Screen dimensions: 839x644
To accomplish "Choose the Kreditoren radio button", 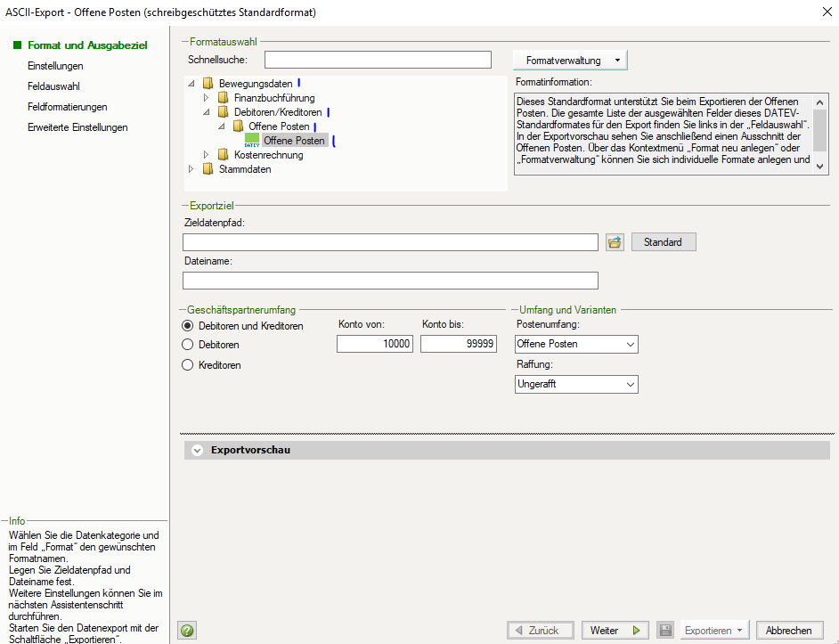I will point(188,364).
